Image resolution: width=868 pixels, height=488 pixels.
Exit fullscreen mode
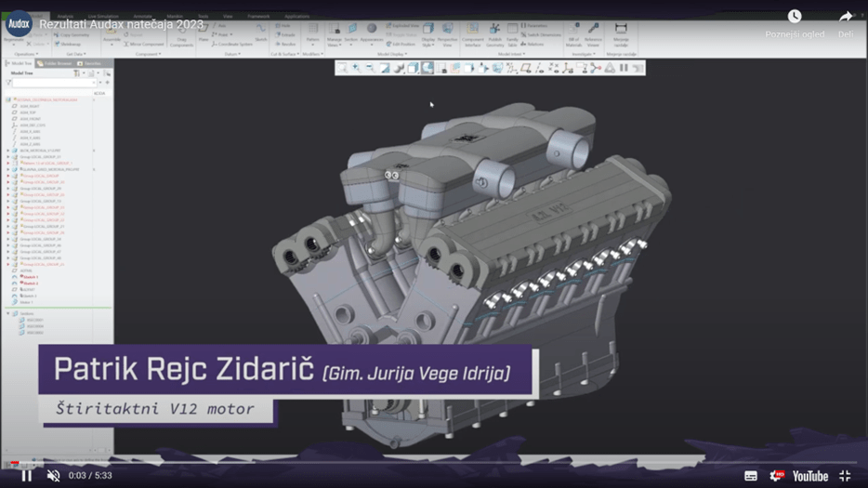pos(845,476)
